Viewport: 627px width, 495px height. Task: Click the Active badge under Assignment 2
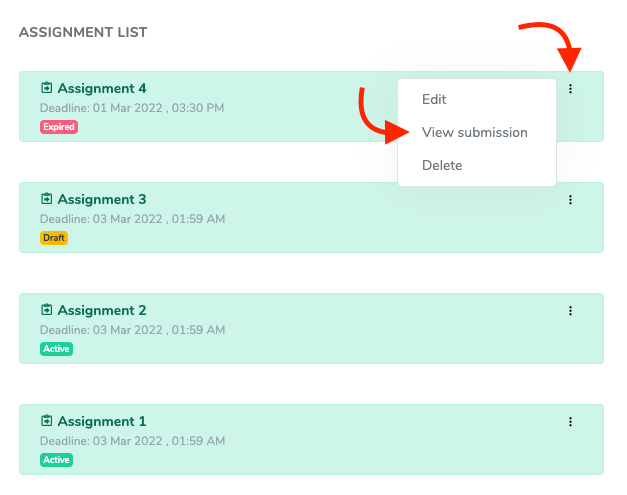tap(56, 349)
